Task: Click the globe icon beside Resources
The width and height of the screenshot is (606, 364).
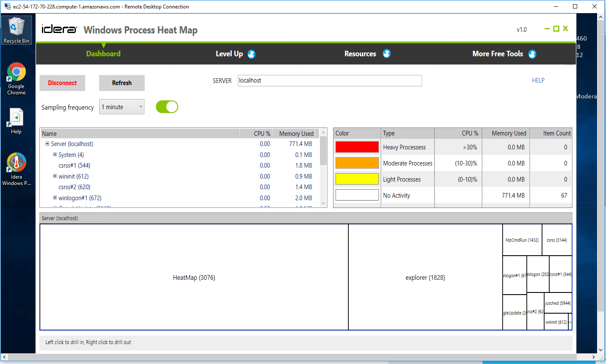Action: 386,54
